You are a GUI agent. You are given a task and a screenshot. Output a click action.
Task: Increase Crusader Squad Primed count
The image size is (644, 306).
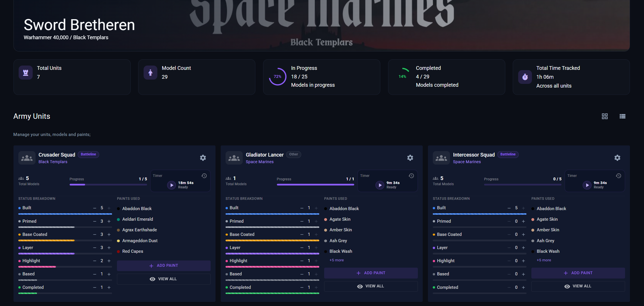click(x=109, y=221)
